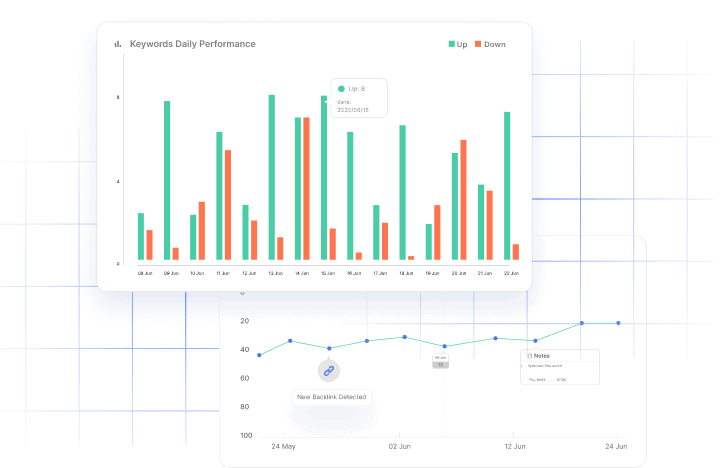Select the orange Down bar for 17 Jun

coord(385,241)
